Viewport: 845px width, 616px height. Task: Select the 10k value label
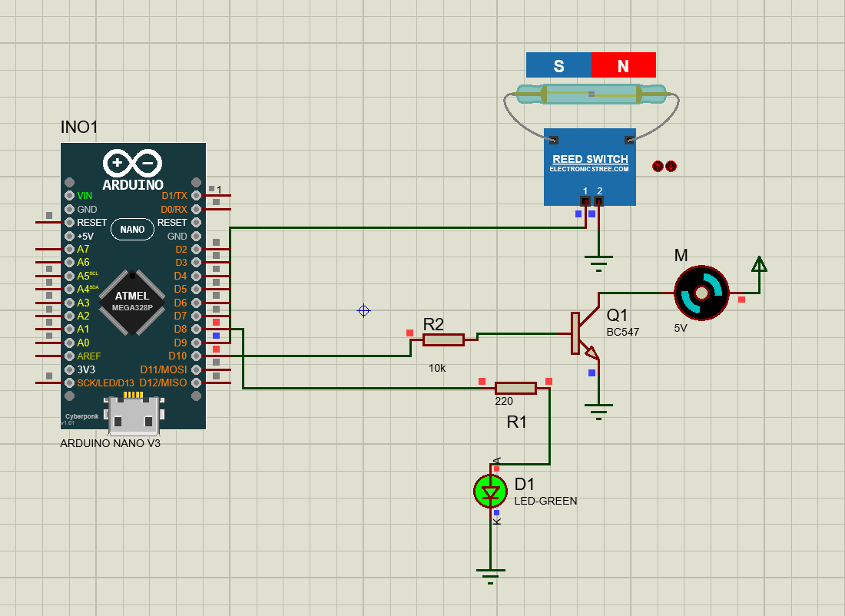click(x=437, y=368)
